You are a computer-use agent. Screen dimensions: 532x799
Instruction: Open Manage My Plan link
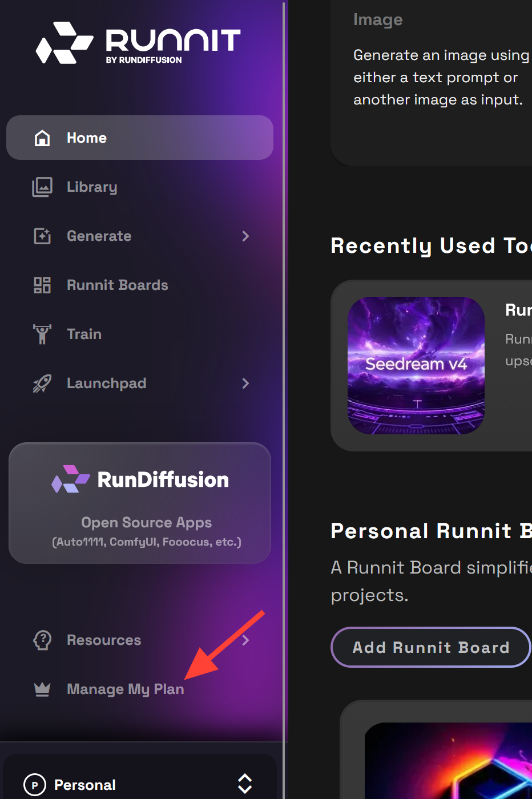click(x=125, y=689)
